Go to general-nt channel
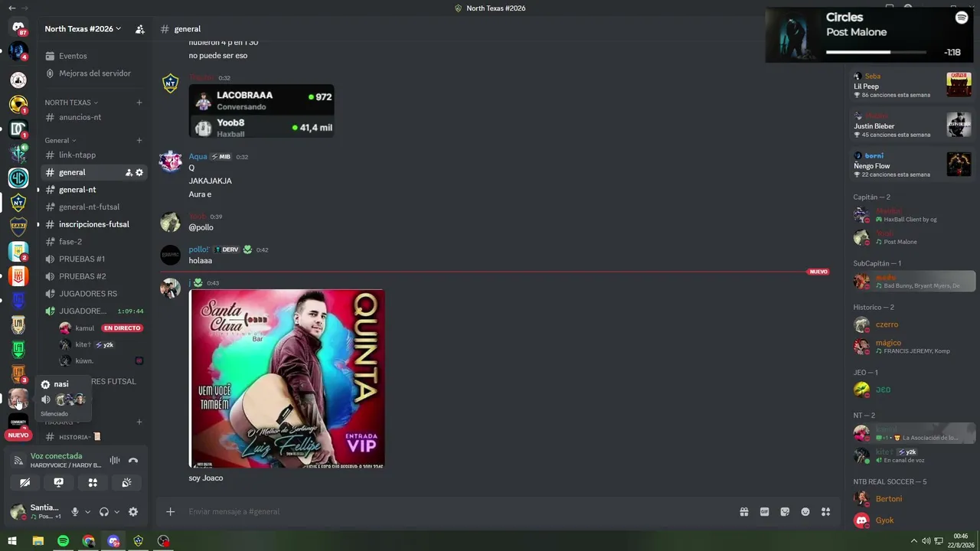The height and width of the screenshot is (551, 980). click(92, 190)
